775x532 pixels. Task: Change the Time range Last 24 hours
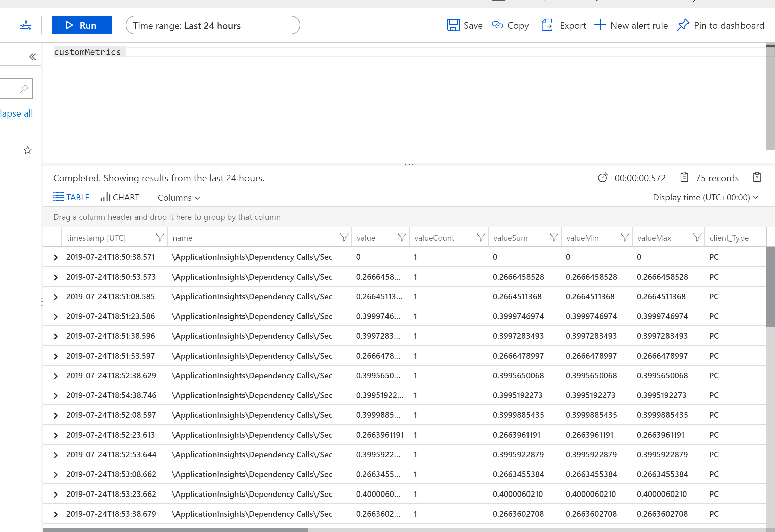point(213,25)
